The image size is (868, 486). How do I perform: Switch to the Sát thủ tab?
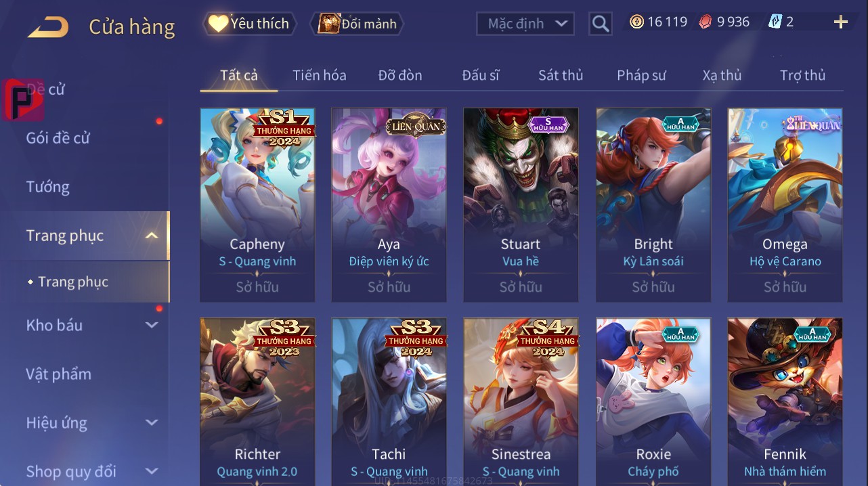click(x=561, y=75)
